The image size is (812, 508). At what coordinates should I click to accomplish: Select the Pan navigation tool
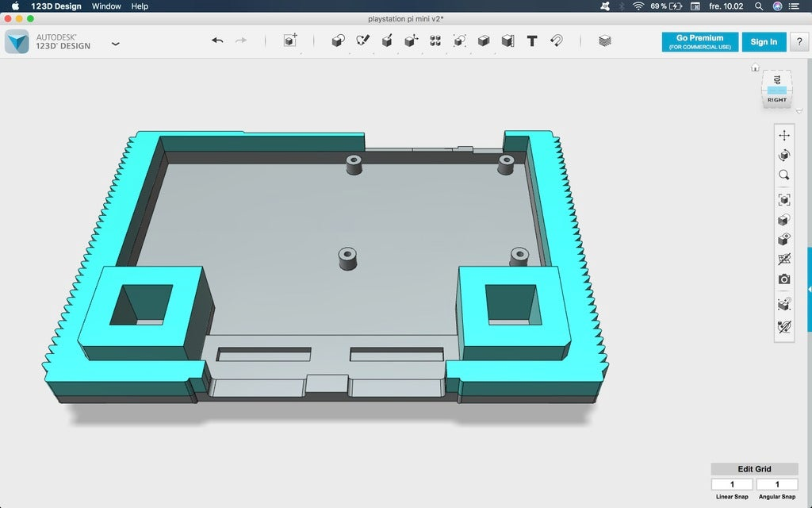pyautogui.click(x=784, y=136)
